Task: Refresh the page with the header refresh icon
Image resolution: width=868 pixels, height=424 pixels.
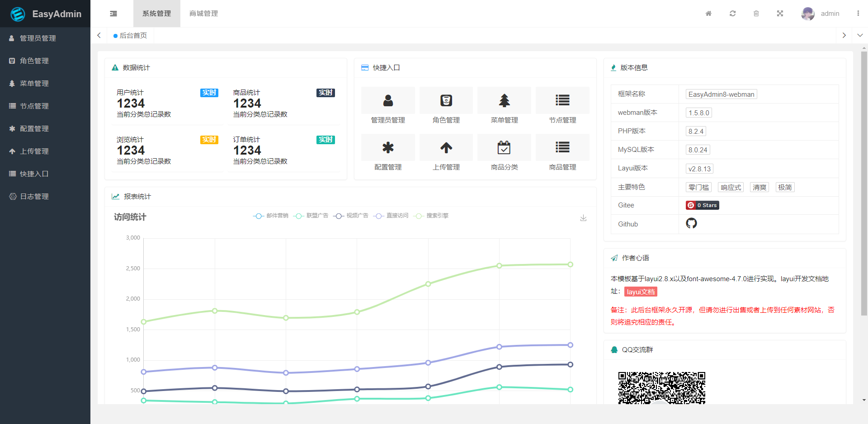Action: tap(732, 14)
